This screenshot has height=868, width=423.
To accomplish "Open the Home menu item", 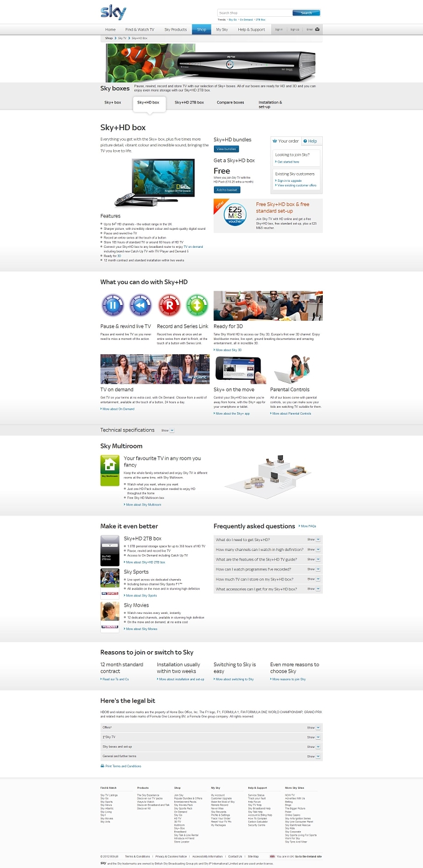I will pos(110,29).
